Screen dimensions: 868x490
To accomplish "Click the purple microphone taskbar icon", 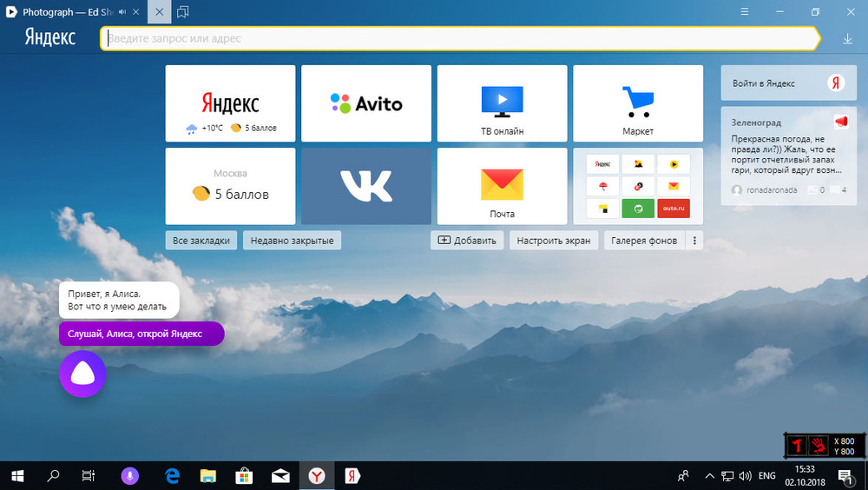I will click(x=129, y=475).
